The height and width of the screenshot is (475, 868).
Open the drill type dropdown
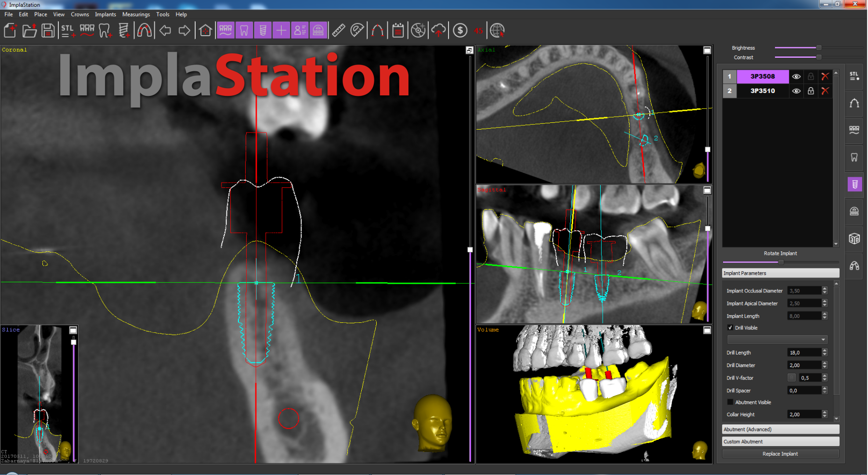777,340
